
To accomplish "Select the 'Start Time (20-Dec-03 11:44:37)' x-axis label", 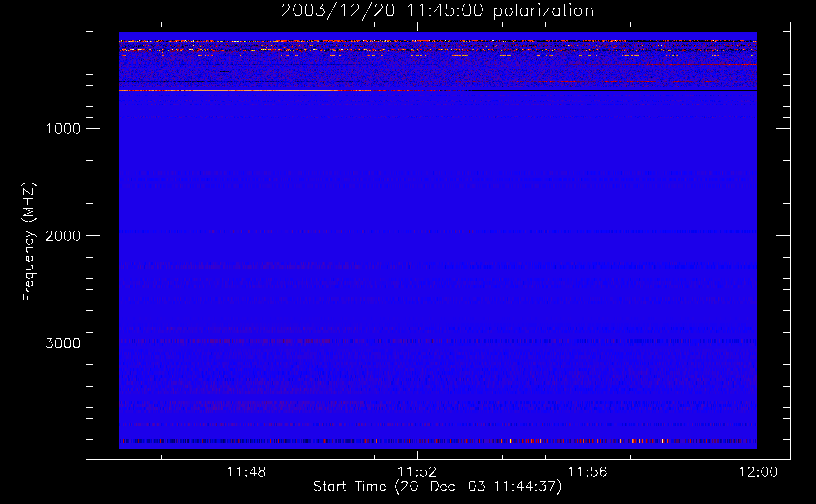I will click(x=437, y=487).
